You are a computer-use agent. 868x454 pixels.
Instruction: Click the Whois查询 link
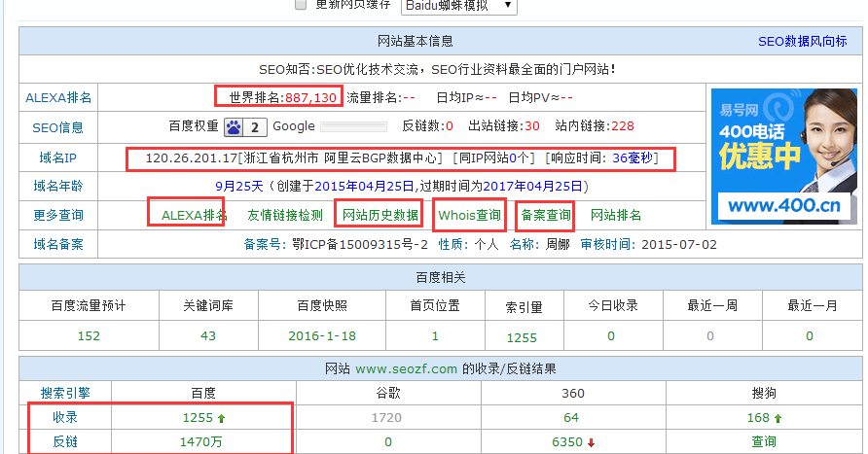click(x=470, y=215)
